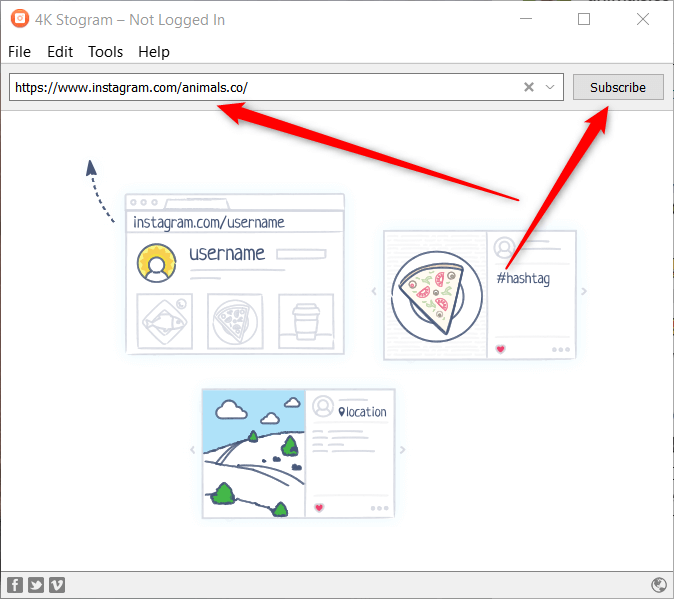
Task: Click the globe icon in bottom corner
Action: point(659,585)
